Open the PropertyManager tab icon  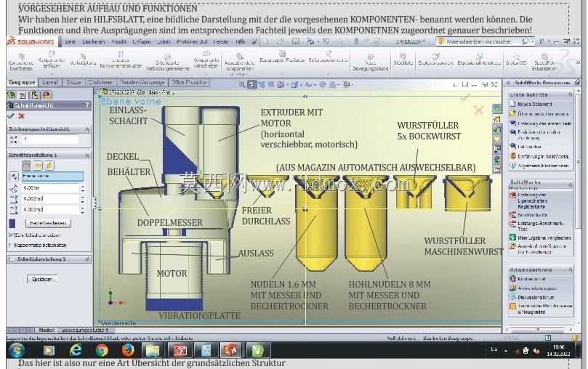(x=23, y=95)
